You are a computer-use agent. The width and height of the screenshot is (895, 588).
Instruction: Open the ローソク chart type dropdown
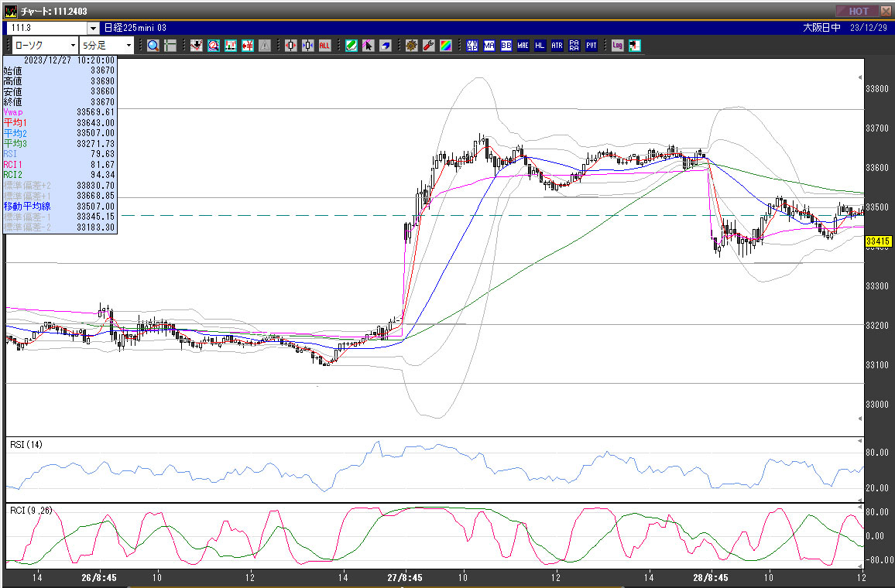[x=45, y=46]
